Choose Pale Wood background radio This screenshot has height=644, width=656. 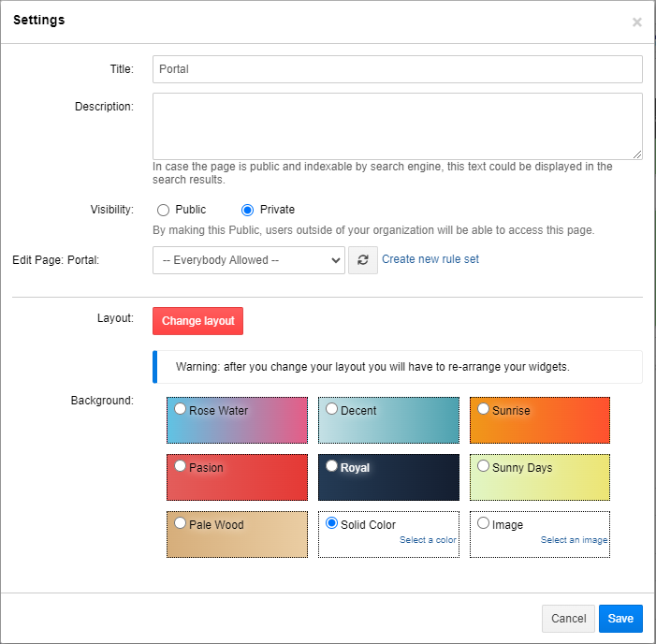pyautogui.click(x=180, y=522)
